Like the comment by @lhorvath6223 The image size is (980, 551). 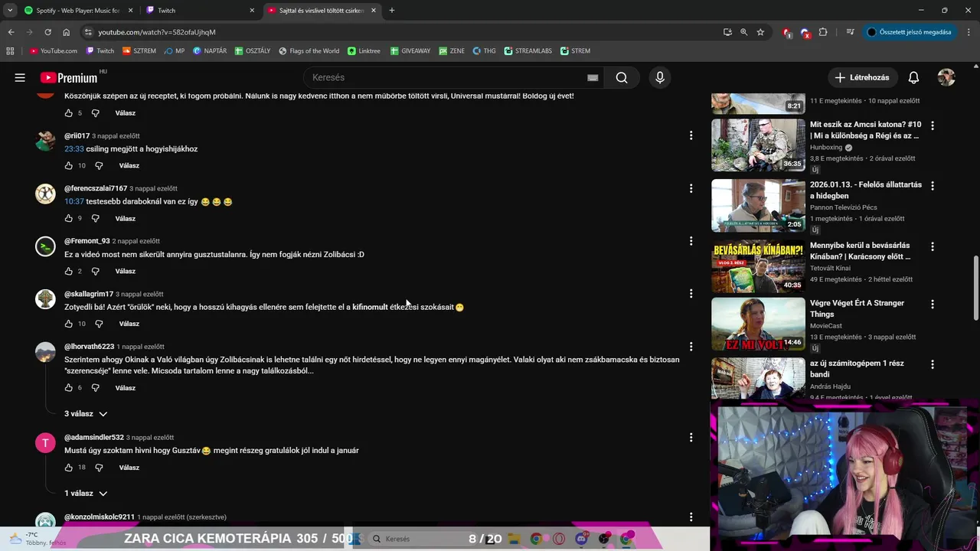tap(69, 388)
